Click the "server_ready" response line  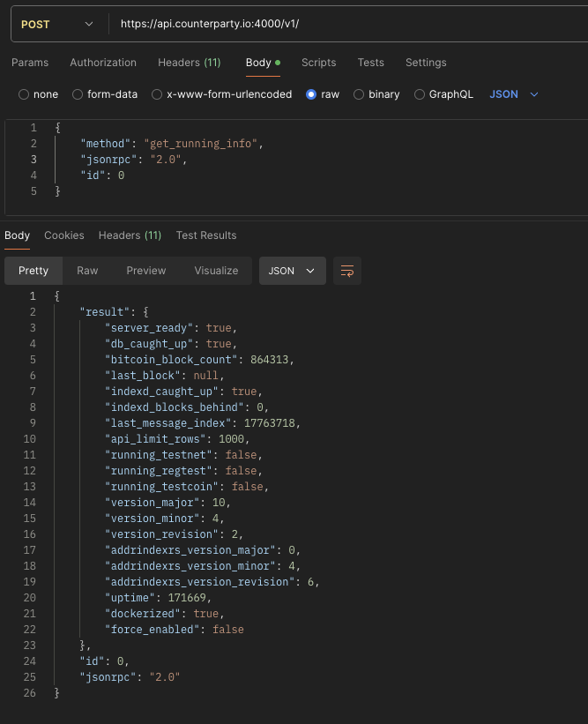pyautogui.click(x=171, y=328)
